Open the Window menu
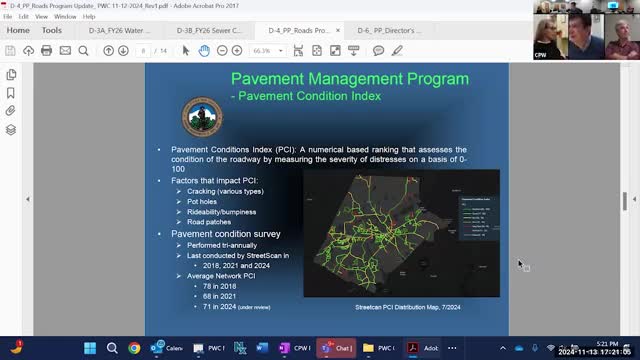Screen dimensions: 640x360 click(65, 17)
